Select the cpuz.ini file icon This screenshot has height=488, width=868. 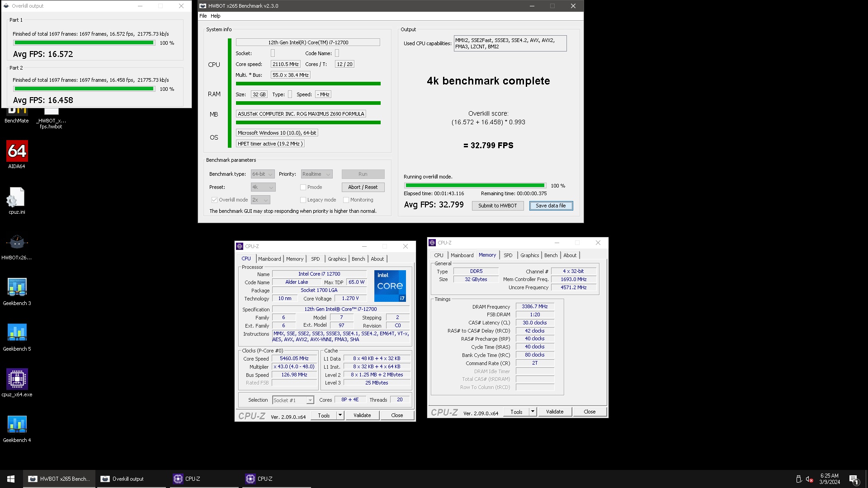click(17, 201)
